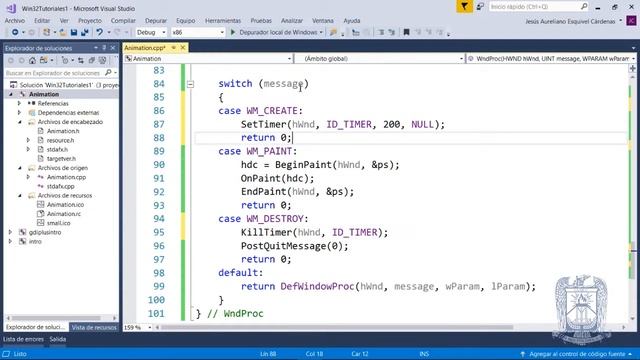The width and height of the screenshot is (640, 360).
Task: Click the Undo arrow icon
Action: pyautogui.click(x=99, y=32)
